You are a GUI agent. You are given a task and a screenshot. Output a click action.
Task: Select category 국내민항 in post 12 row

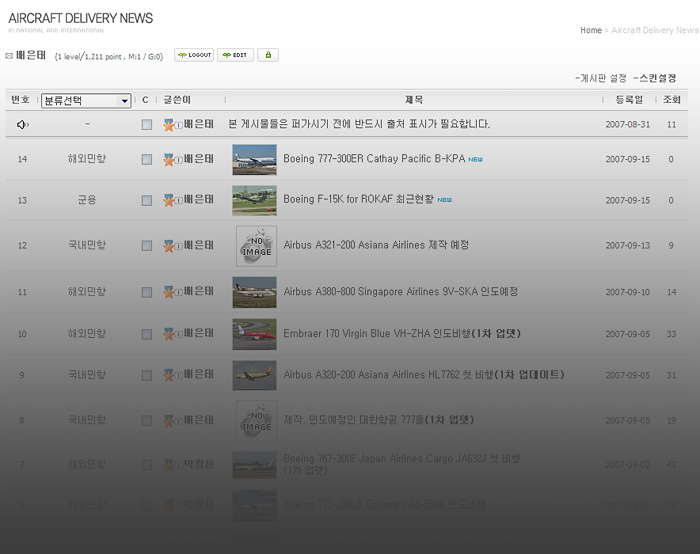click(87, 245)
